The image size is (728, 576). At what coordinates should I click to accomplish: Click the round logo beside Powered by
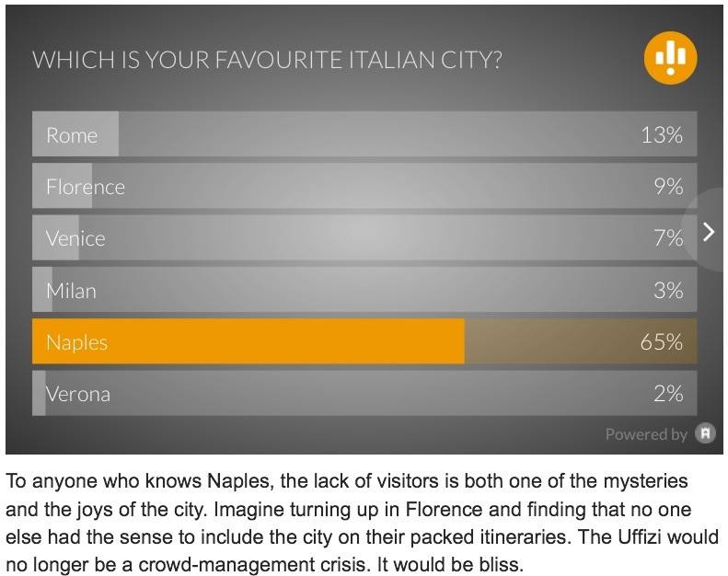pyautogui.click(x=705, y=433)
